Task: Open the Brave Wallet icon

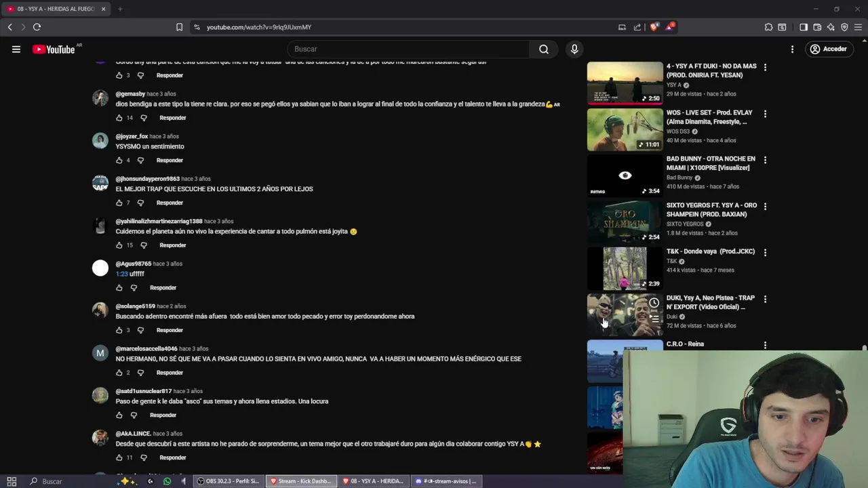Action: coord(817,27)
